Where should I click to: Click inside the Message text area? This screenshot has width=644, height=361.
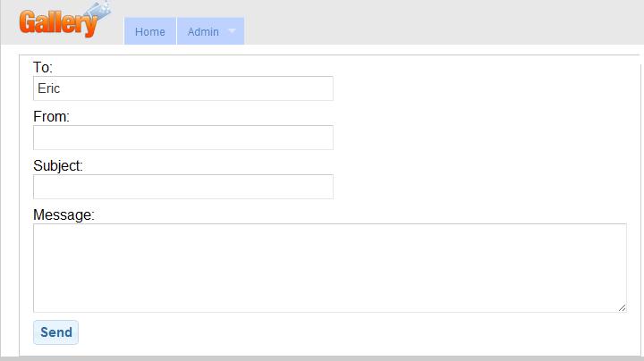point(330,268)
